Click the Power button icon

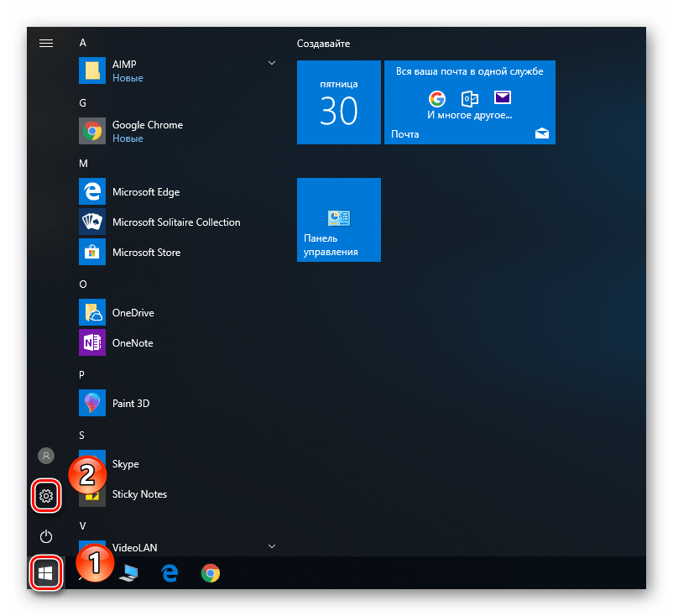click(x=46, y=536)
